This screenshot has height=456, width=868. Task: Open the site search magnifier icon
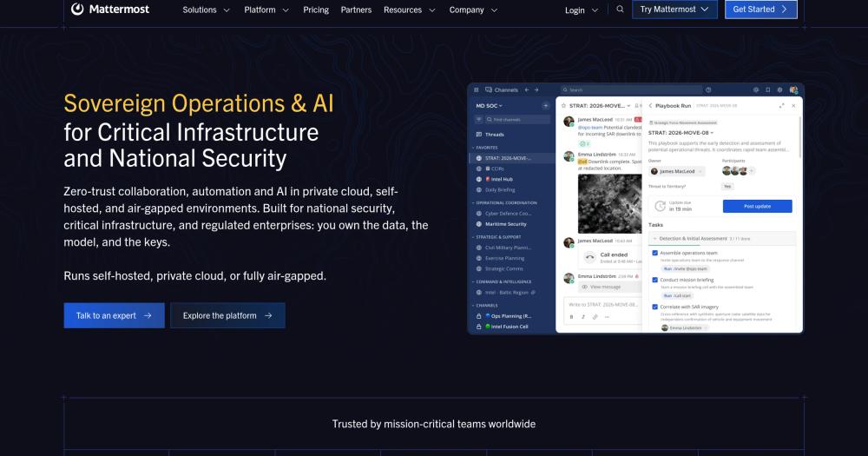(x=620, y=9)
